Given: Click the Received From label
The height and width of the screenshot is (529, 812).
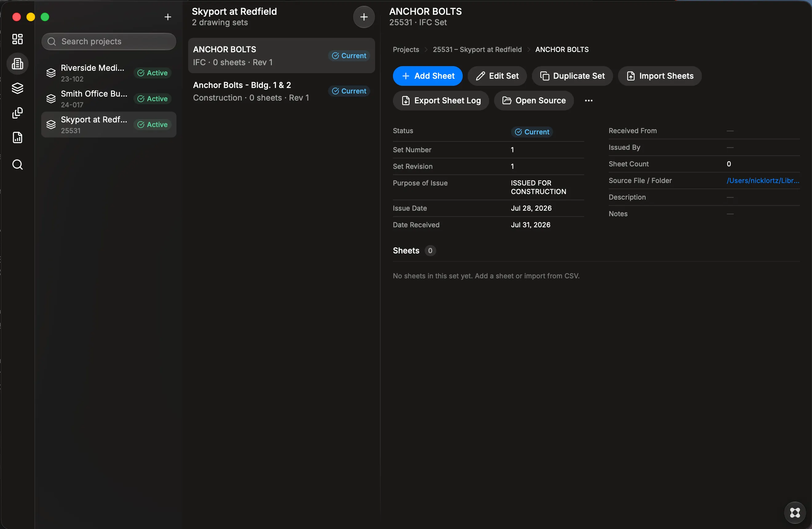Looking at the screenshot, I should [x=632, y=131].
